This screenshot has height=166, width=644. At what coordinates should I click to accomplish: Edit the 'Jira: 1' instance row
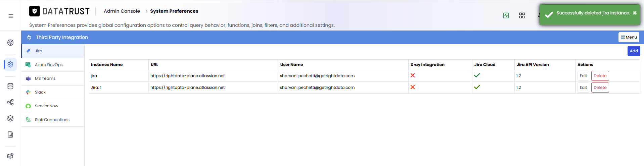click(x=583, y=88)
